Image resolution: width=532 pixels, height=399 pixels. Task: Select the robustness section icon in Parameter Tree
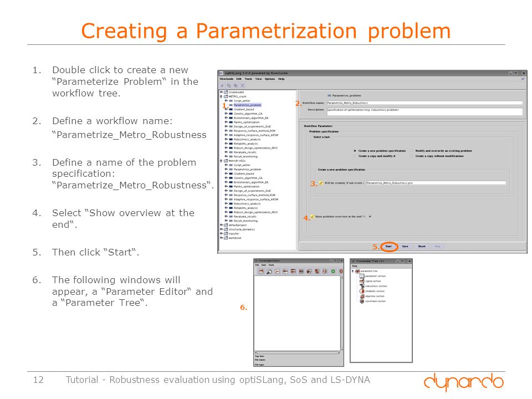tap(362, 286)
